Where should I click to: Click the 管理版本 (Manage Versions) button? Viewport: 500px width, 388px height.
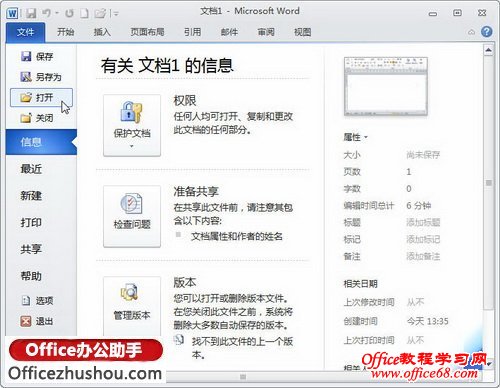[x=132, y=306]
